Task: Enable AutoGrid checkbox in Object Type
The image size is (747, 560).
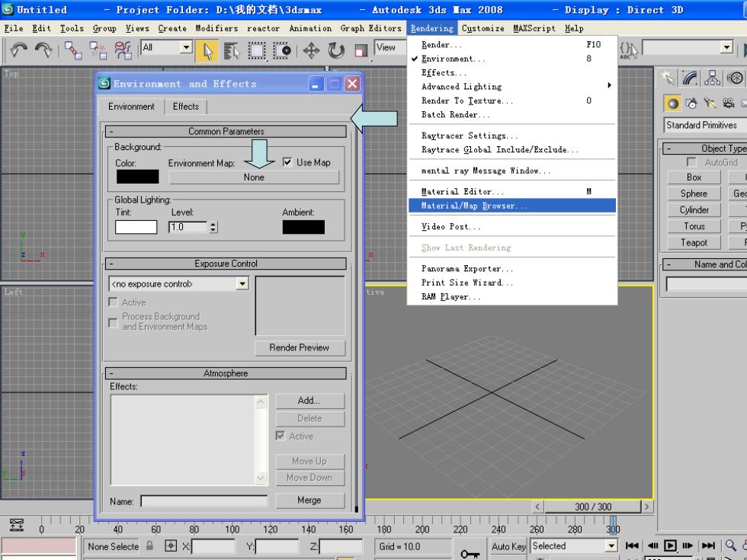Action: click(x=691, y=162)
